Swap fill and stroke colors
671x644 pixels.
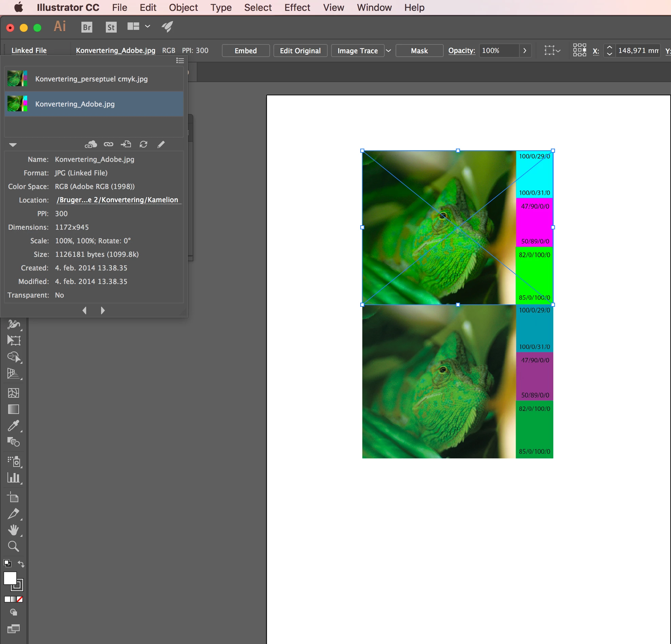(x=21, y=564)
